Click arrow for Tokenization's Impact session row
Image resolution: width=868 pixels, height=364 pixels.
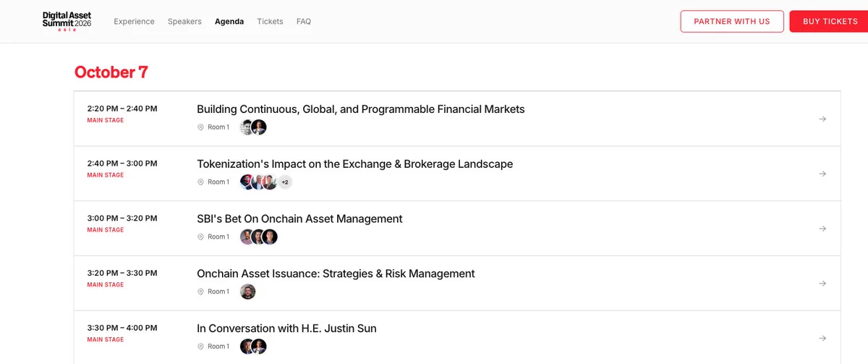[x=822, y=174]
